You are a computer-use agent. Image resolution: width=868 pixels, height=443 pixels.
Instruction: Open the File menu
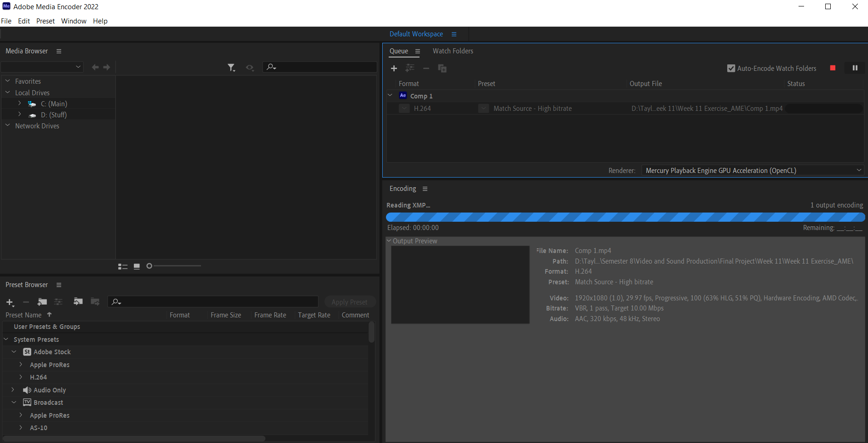coord(6,21)
